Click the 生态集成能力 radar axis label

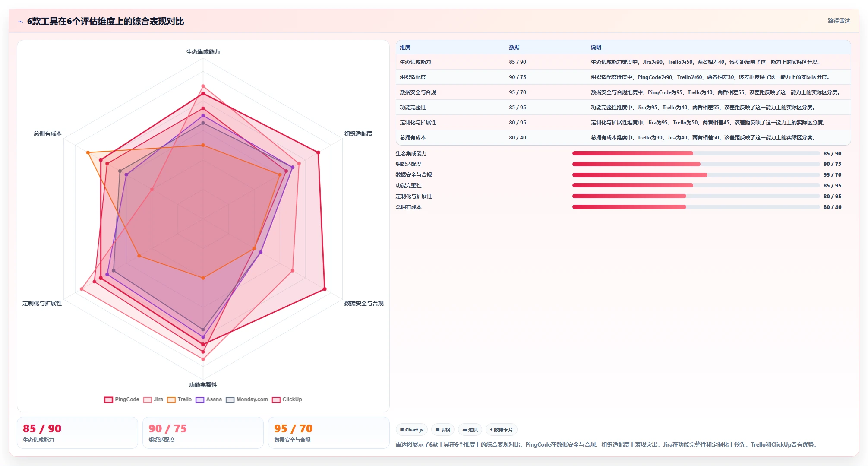pos(203,52)
